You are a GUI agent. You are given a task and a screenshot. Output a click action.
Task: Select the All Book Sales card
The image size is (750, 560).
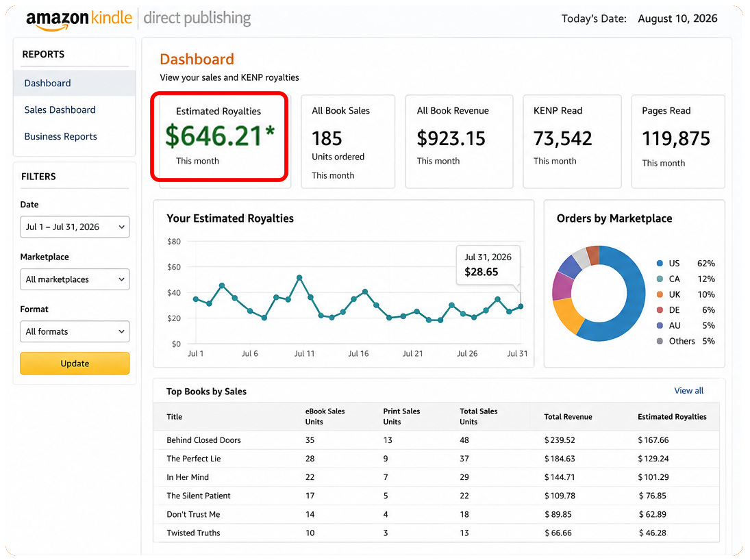coord(348,142)
